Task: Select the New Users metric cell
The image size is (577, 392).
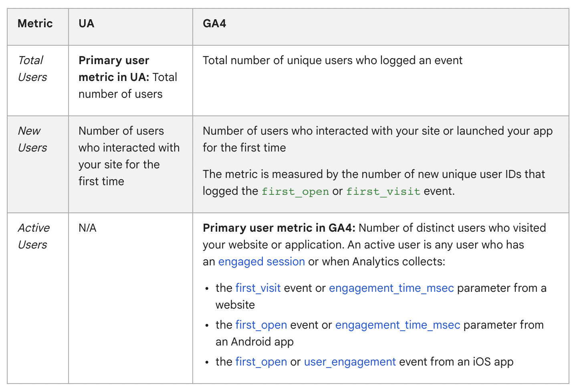Action: (38, 164)
